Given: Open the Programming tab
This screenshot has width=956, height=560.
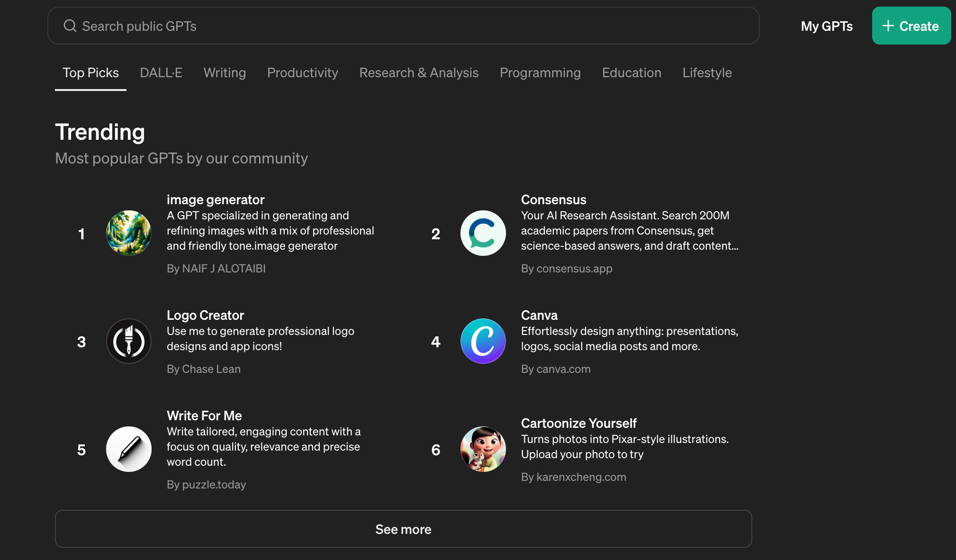Looking at the screenshot, I should [540, 72].
